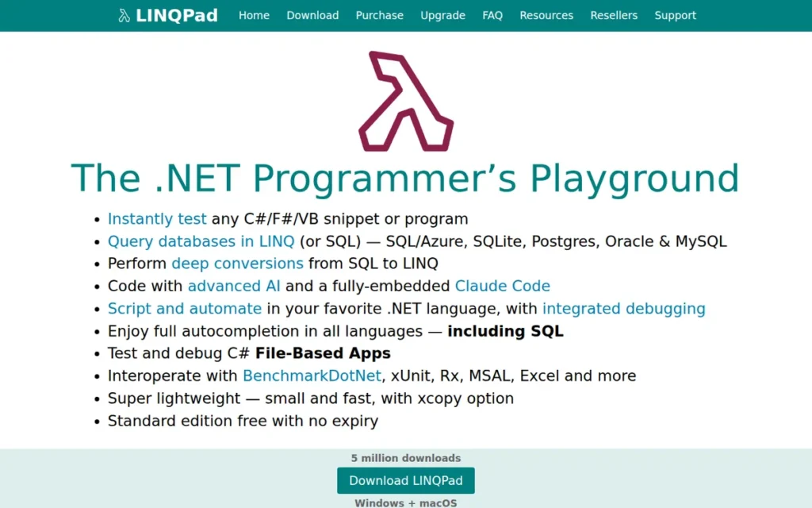Open the Purchase page
The width and height of the screenshot is (812, 508).
pyautogui.click(x=380, y=16)
